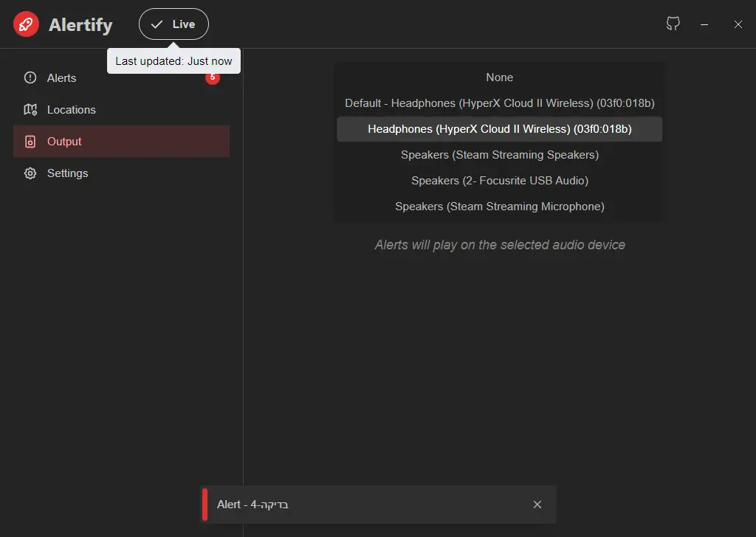Dismiss the 4-בדיקה alert notification
The image size is (756, 537).
537,505
